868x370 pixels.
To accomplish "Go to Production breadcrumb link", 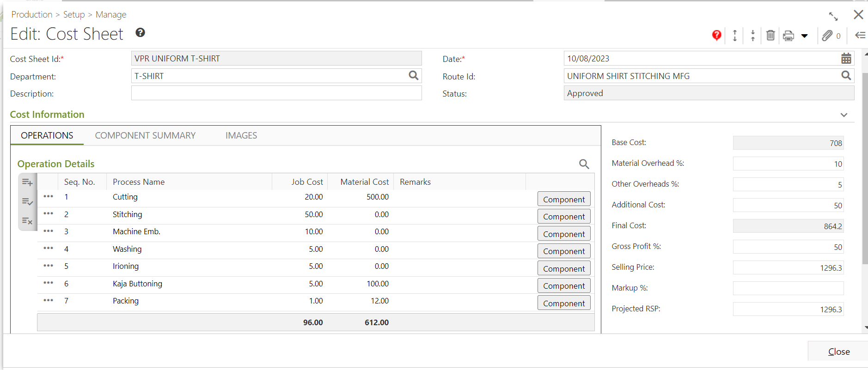I will [x=32, y=14].
